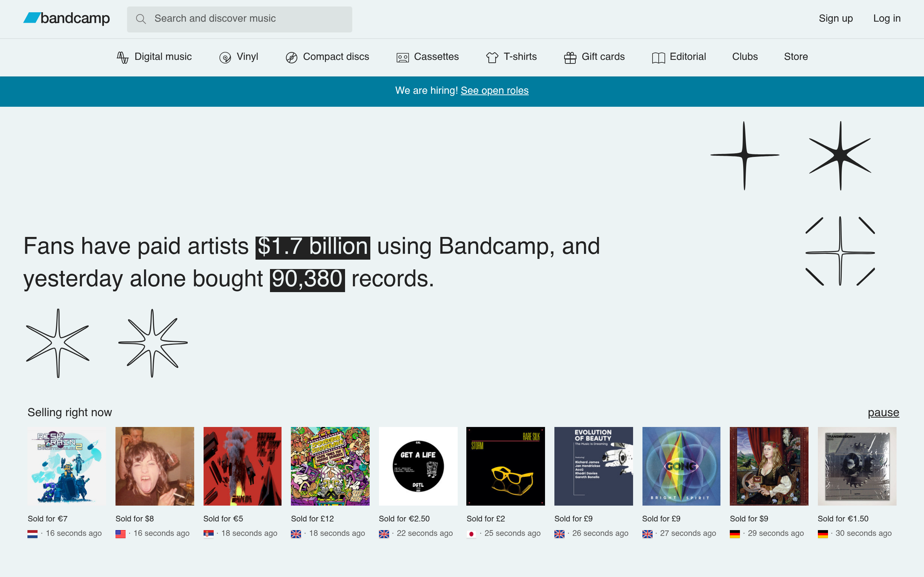Pause the Selling right now feed
This screenshot has height=577, width=924.
883,413
